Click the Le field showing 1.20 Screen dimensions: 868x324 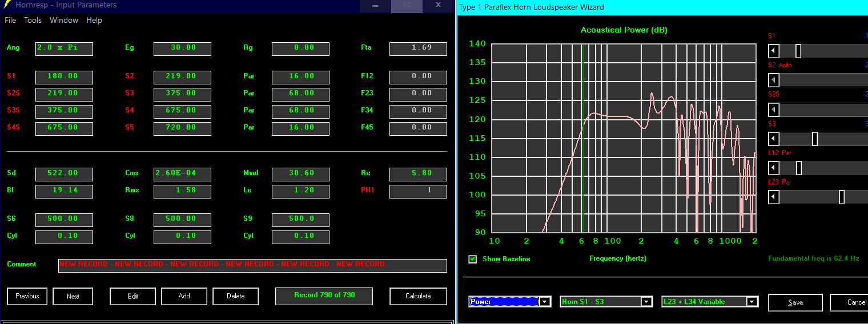(300, 191)
